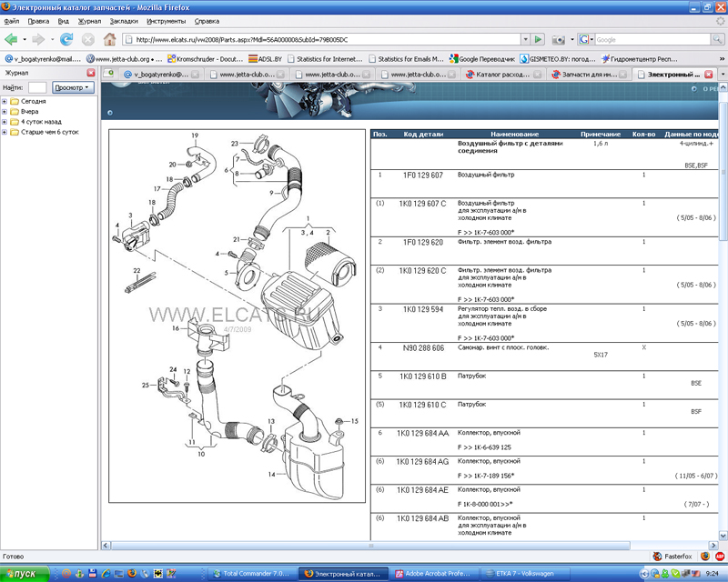This screenshot has height=582, width=728.
Task: Click the orange @ mail quick launch icon
Action: 66,574
